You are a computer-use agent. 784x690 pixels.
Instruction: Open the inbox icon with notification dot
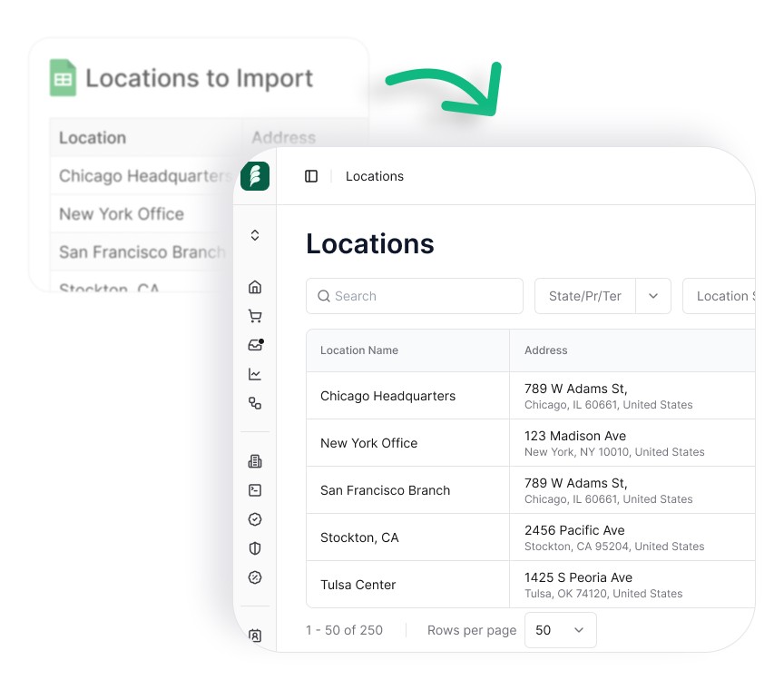tap(256, 345)
